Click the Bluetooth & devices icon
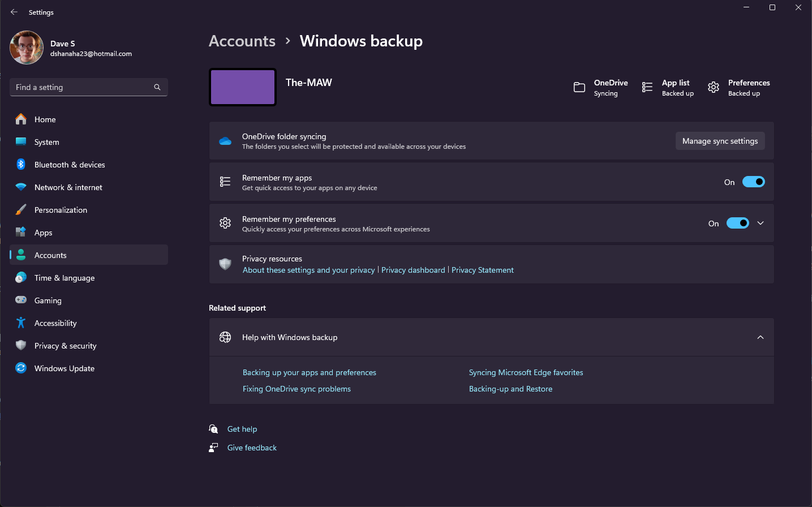Image resolution: width=812 pixels, height=507 pixels. [x=21, y=165]
